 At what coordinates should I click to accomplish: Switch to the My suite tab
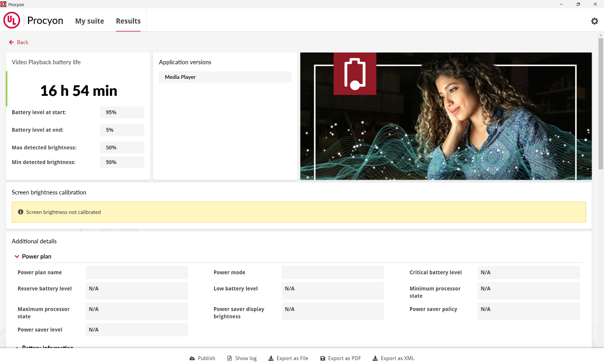(89, 21)
